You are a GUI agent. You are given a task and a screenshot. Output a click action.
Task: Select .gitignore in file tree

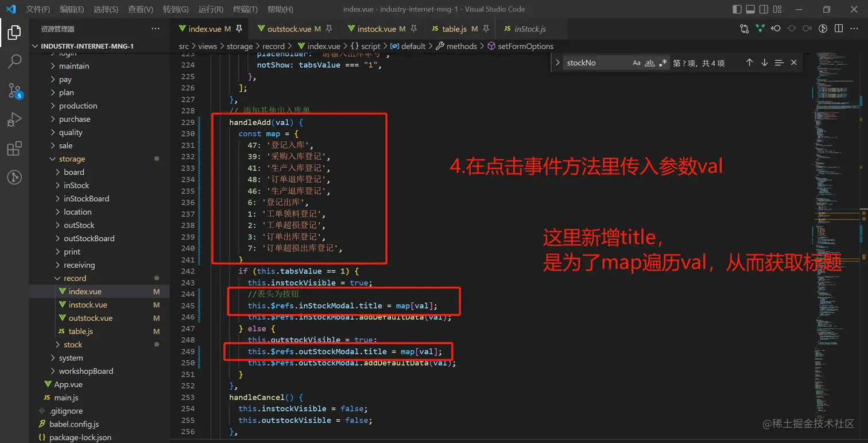click(66, 411)
